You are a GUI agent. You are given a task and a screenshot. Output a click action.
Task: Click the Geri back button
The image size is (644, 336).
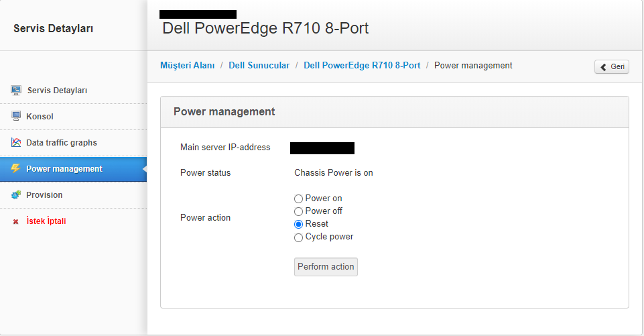pos(612,66)
